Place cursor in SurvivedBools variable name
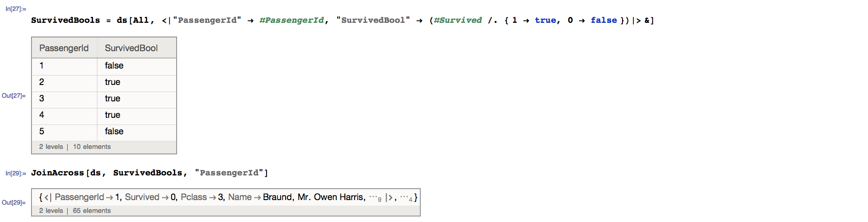Viewport: 868px width, 222px height. [65, 20]
